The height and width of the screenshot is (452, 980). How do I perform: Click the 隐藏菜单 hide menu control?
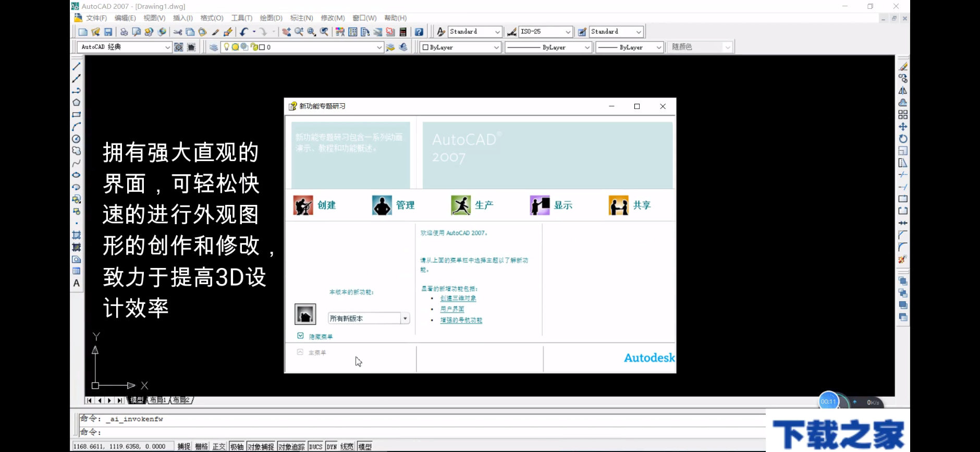(x=315, y=336)
